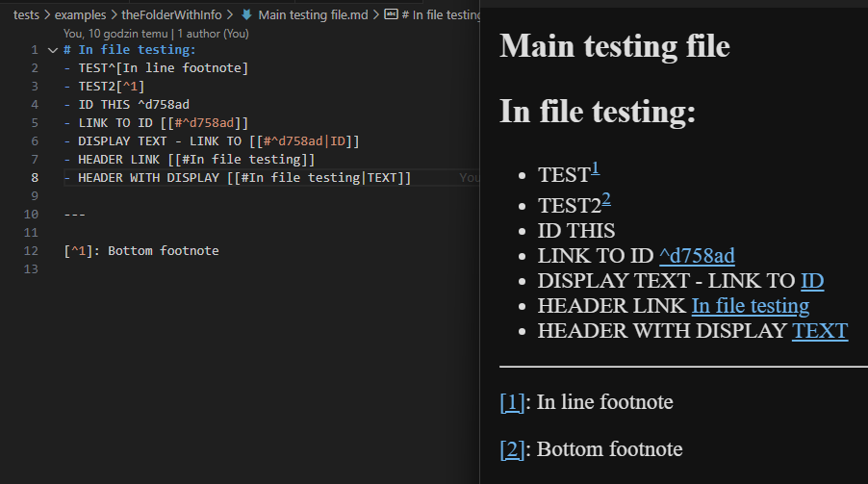Open 'tests' breadcrumb segment
Viewport: 868px width, 484px height.
click(26, 15)
